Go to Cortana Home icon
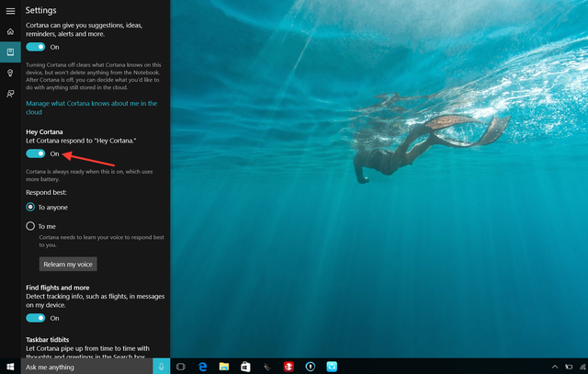This screenshot has width=588, height=374. (x=10, y=31)
